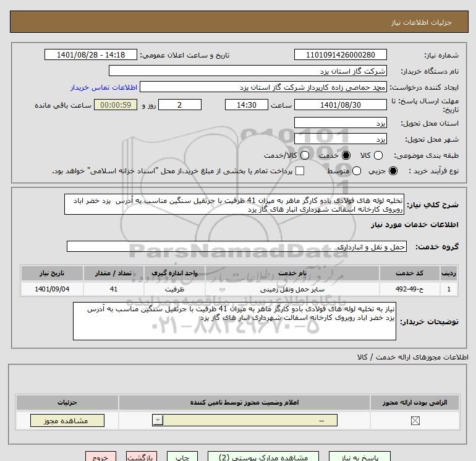This screenshot has width=476, height=461.
Task: Click the کد خدمت column header
Action: tap(409, 273)
